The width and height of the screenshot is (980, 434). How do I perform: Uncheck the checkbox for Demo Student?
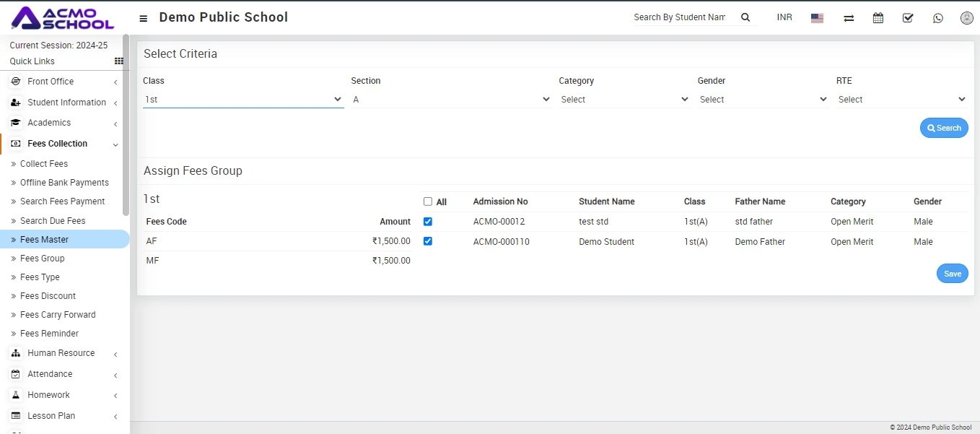[x=428, y=241]
